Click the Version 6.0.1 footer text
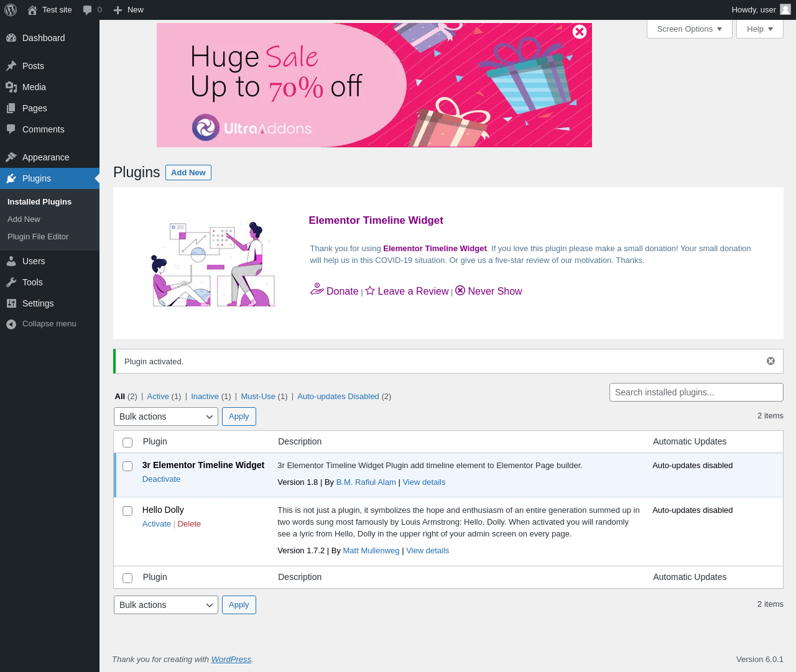 coord(760,660)
